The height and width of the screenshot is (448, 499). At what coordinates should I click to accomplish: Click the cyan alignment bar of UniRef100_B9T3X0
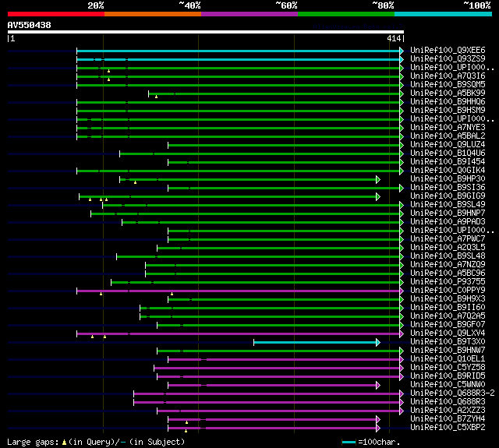(x=317, y=343)
